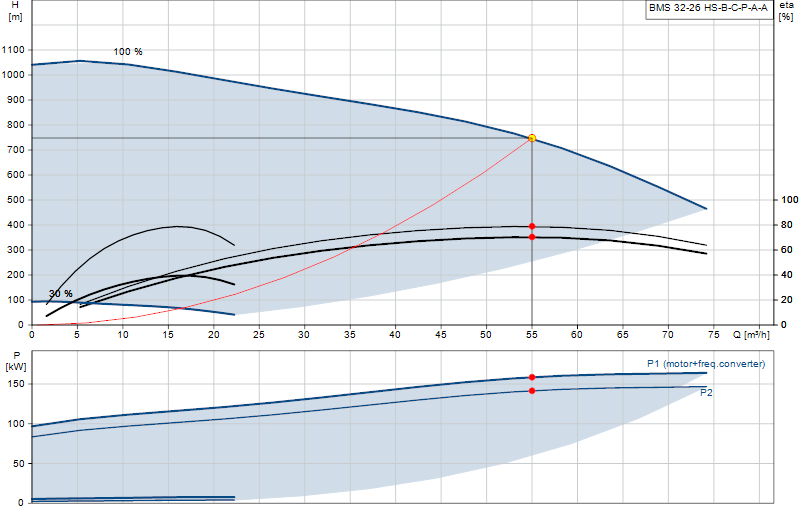Click the red marker on the P2 power curve
Screen dimensions: 800x520
[x=532, y=391]
